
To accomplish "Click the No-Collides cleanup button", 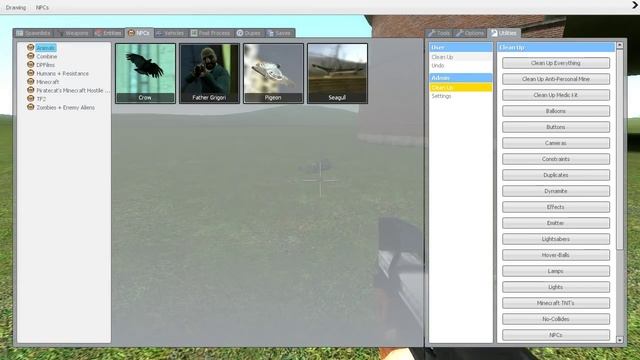I will click(556, 319).
